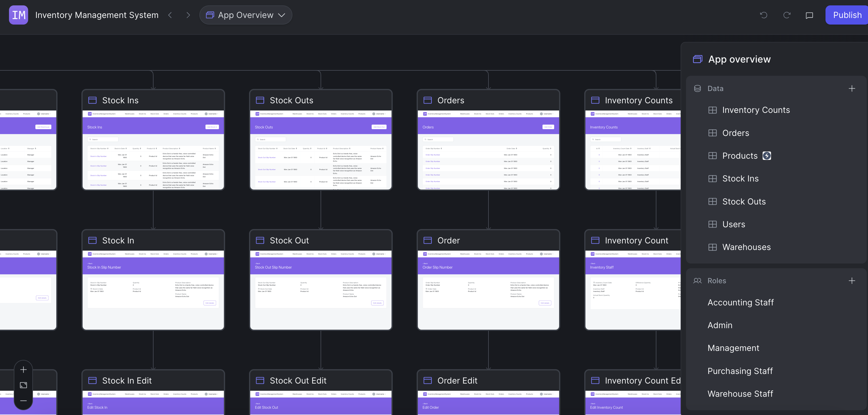
Task: Add a new data table with plus
Action: (852, 89)
